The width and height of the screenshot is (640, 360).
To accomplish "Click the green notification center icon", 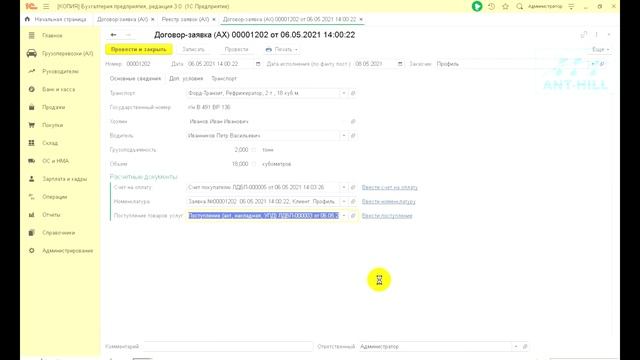I will coord(477,7).
